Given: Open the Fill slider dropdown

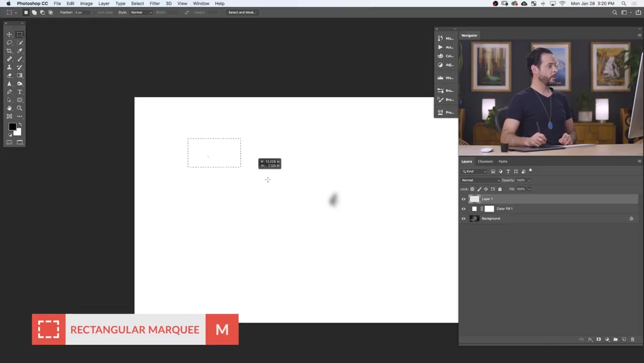Looking at the screenshot, I should click(x=529, y=189).
